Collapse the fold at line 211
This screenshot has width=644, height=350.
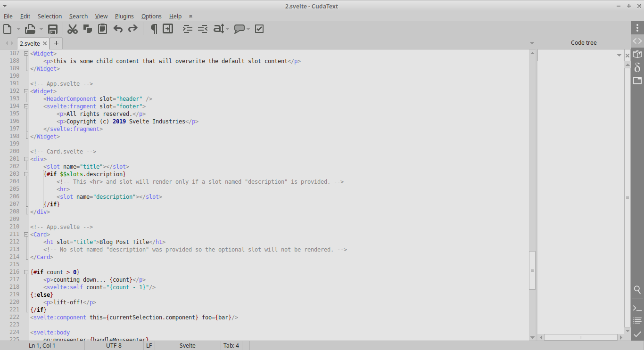26,234
